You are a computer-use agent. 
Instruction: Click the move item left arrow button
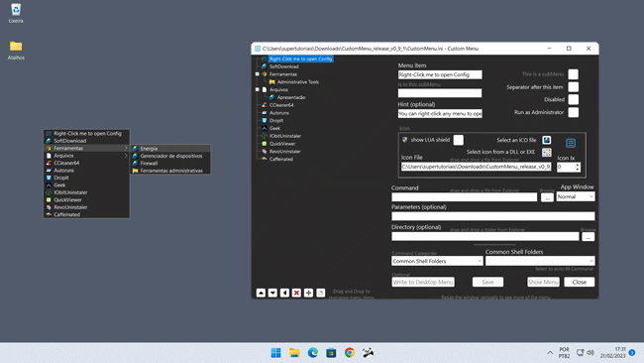[284, 293]
